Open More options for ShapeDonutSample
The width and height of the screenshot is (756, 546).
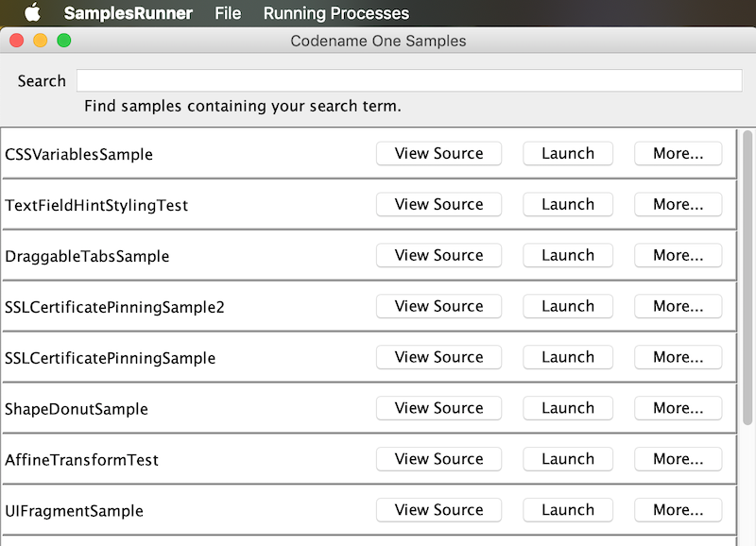(678, 408)
